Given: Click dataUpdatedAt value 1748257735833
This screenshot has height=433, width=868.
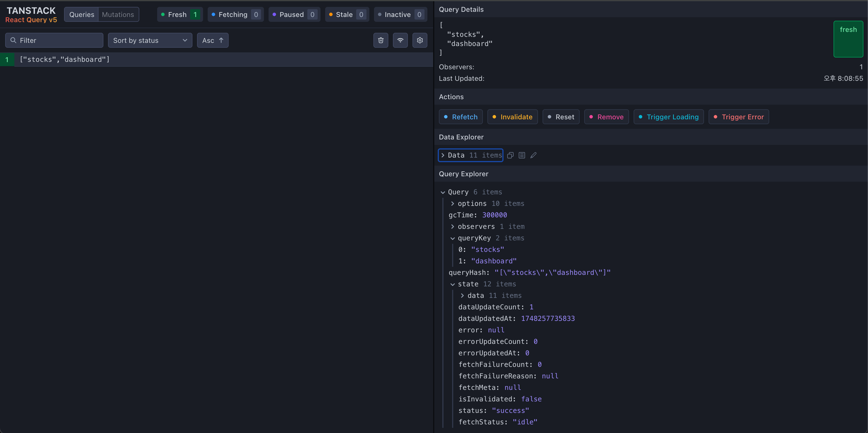Looking at the screenshot, I should point(548,319).
